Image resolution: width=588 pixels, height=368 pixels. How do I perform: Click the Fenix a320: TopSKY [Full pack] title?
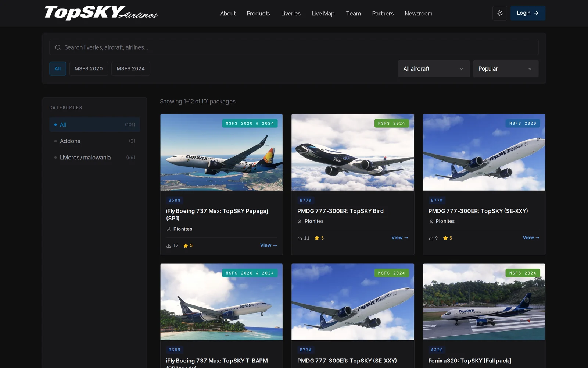470,361
